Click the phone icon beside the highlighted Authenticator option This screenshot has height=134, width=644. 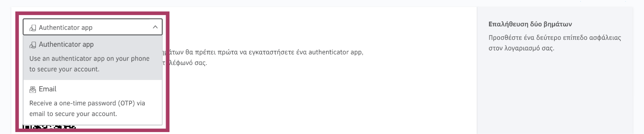click(33, 45)
